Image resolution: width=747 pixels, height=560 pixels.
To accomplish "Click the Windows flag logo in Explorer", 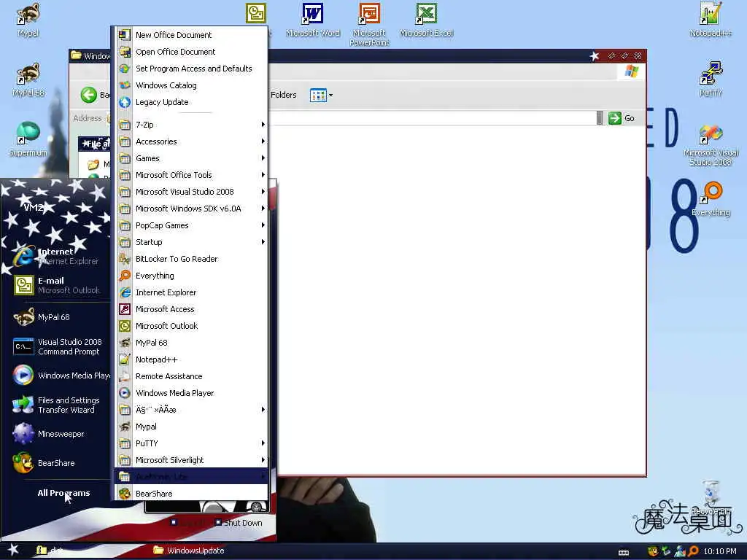I will 631,72.
